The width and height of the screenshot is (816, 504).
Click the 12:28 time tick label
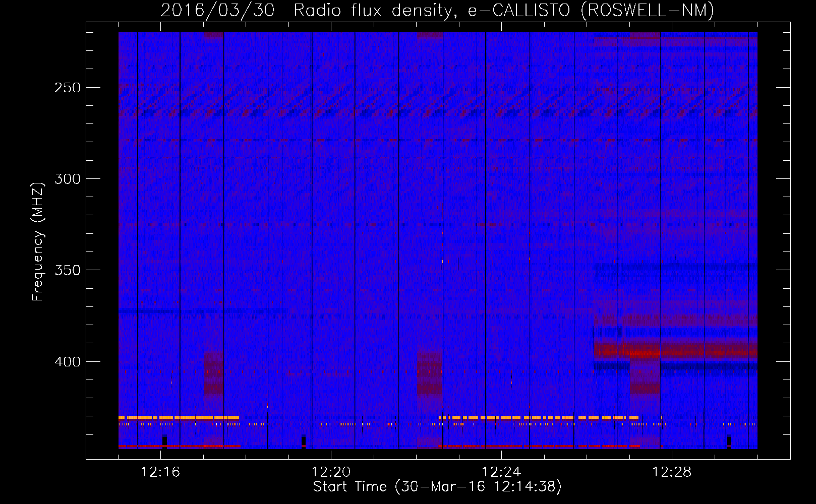[x=672, y=472]
